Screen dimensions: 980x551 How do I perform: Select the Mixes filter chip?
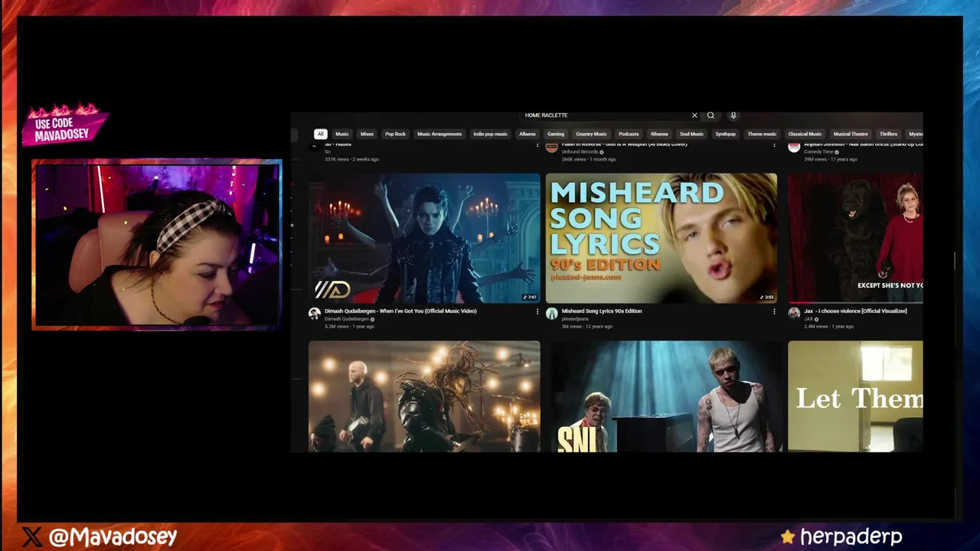[x=367, y=134]
